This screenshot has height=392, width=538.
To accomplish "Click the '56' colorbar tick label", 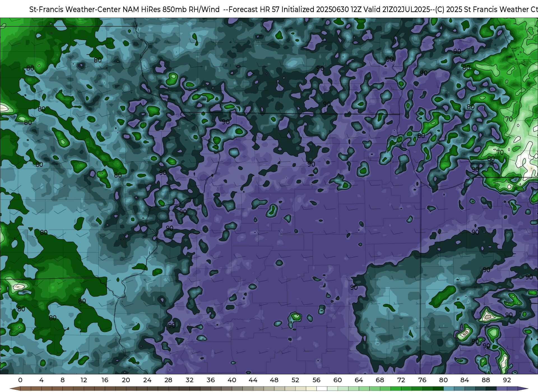I will (x=316, y=380).
